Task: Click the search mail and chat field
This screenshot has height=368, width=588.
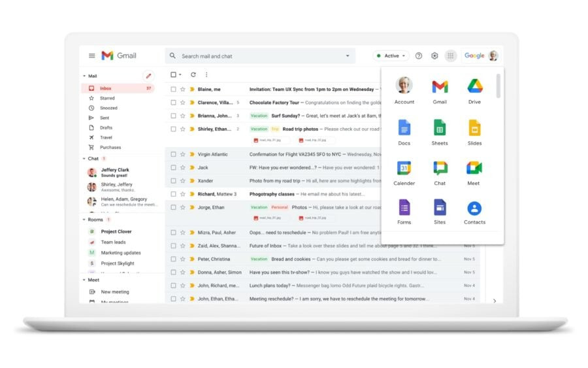Action: coord(260,56)
